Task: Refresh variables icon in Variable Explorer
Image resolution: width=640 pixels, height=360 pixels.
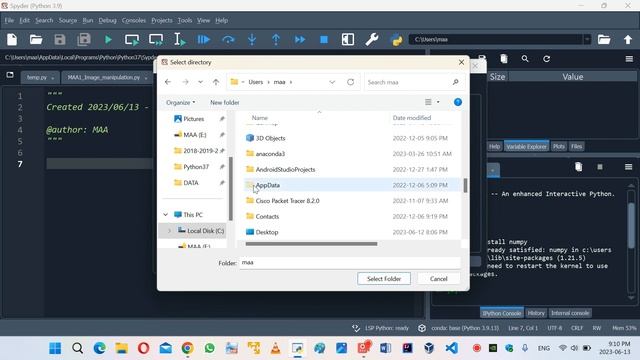Action: pyautogui.click(x=547, y=59)
